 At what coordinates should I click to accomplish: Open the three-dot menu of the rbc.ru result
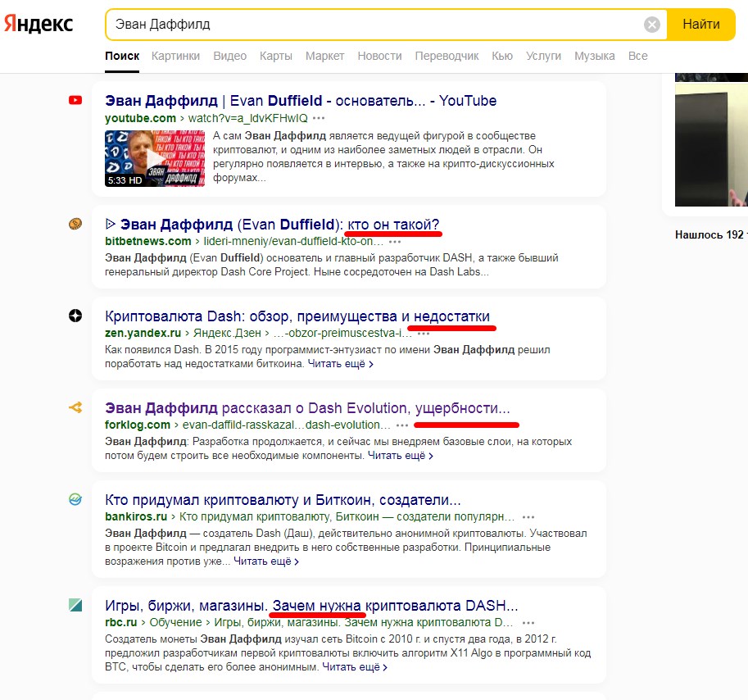pyautogui.click(x=528, y=623)
